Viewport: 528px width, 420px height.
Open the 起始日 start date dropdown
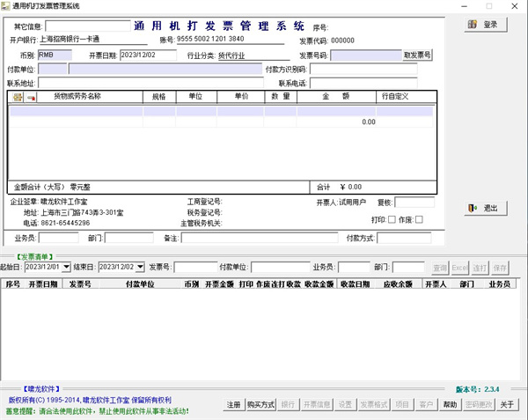coord(64,267)
